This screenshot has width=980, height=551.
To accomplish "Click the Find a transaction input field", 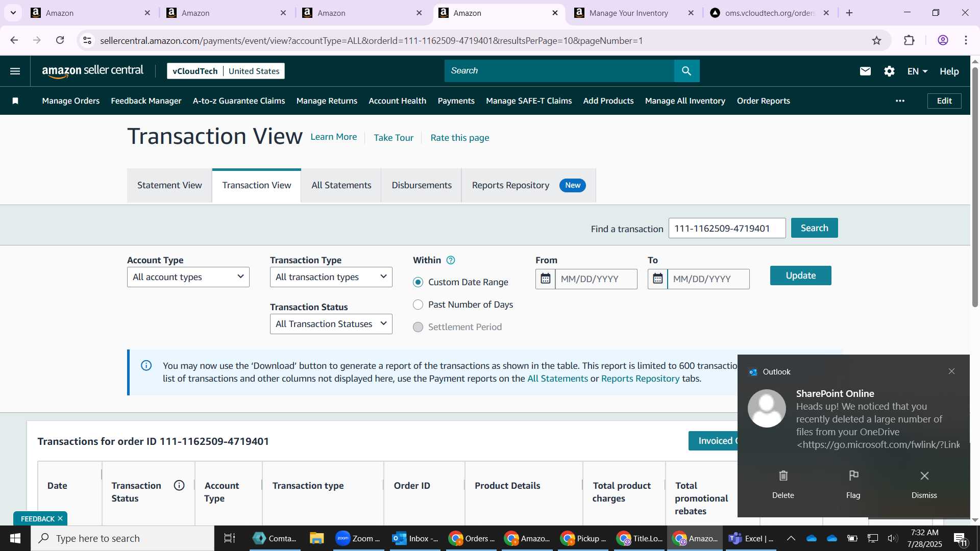I will pos(727,228).
